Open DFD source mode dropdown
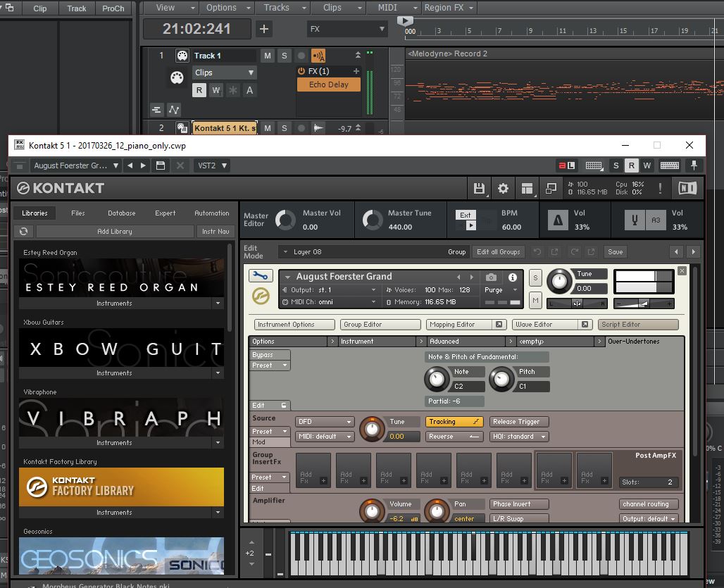The width and height of the screenshot is (724, 588). click(325, 422)
